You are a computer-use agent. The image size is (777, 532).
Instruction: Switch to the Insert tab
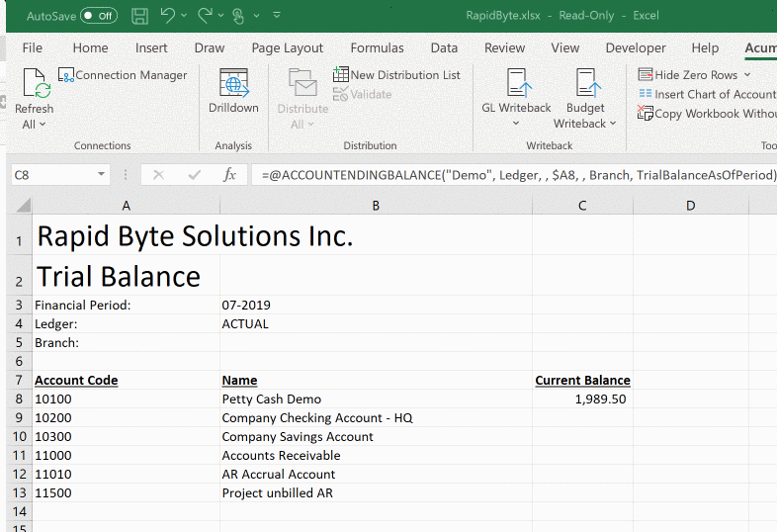151,48
